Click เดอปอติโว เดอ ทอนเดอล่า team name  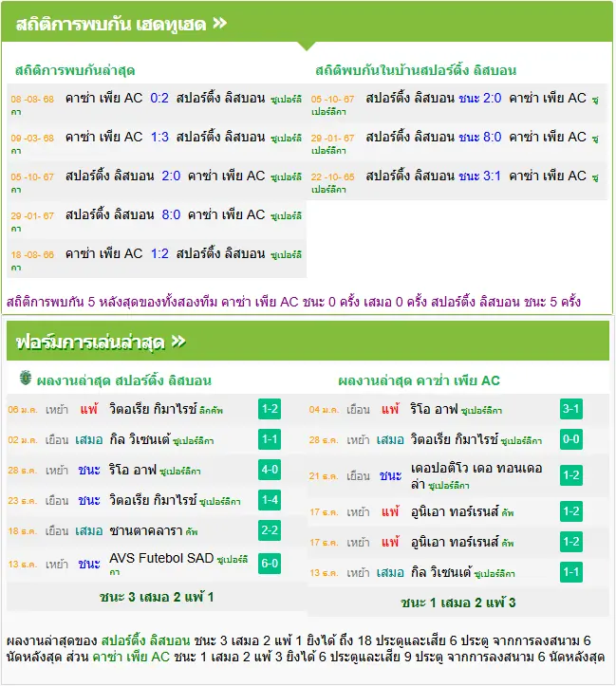pos(476,475)
